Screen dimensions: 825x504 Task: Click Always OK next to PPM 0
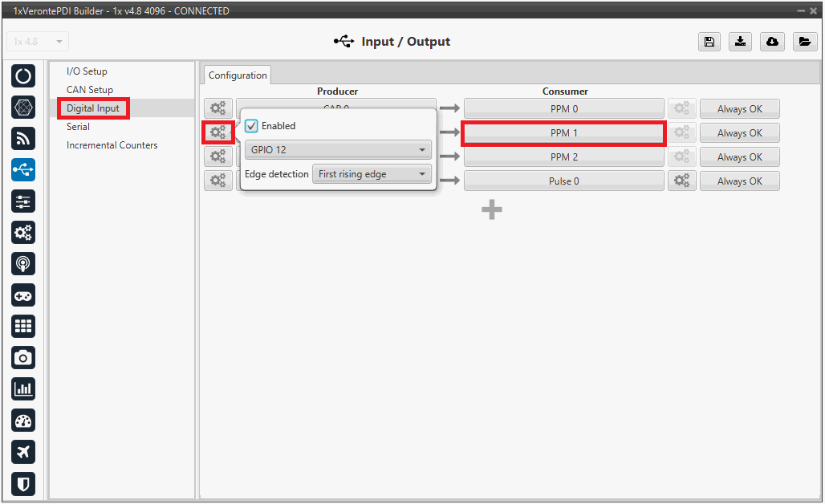tap(739, 109)
